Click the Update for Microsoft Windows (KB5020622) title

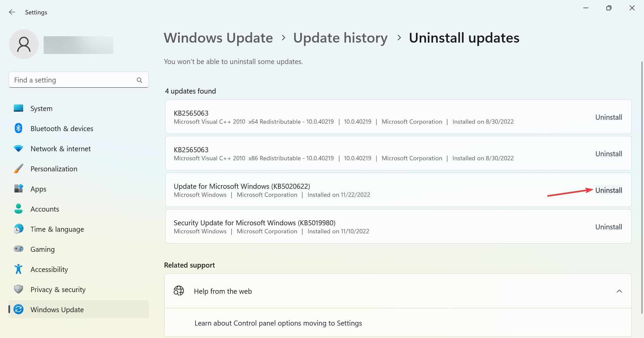[242, 186]
